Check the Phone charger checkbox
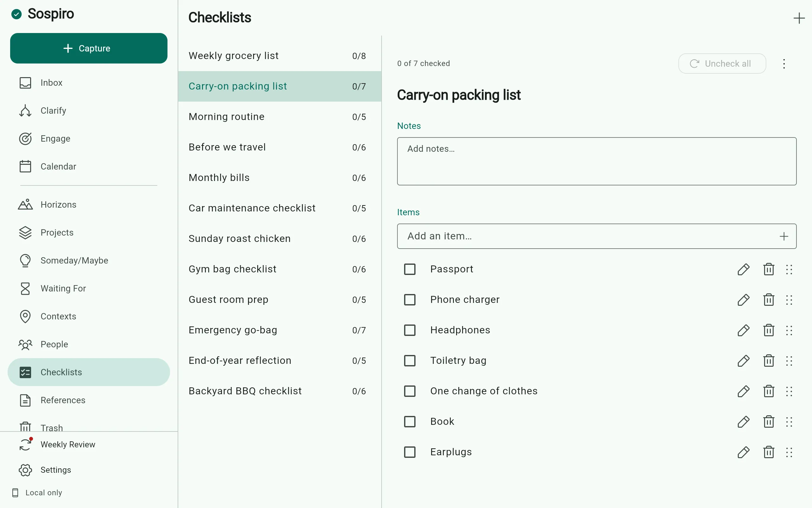This screenshot has width=812, height=508. coord(410,300)
